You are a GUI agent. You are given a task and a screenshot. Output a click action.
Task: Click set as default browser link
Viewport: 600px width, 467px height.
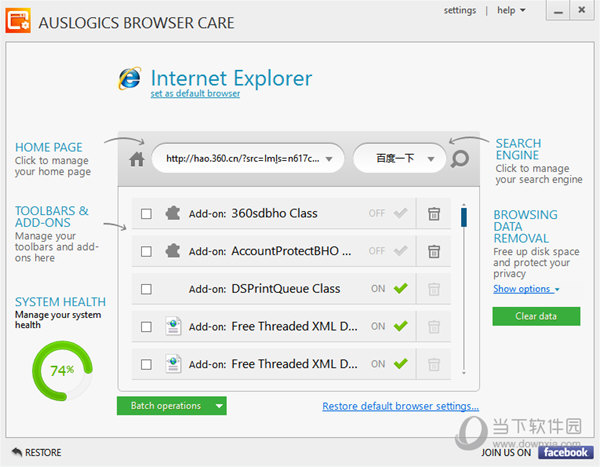[x=195, y=94]
